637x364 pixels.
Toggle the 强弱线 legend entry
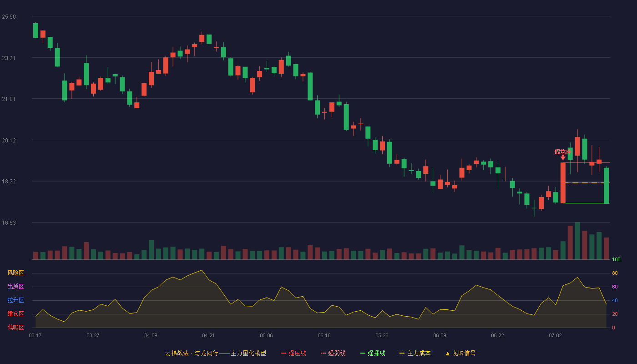333,353
